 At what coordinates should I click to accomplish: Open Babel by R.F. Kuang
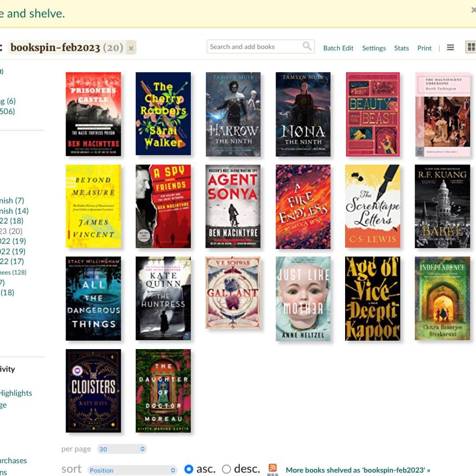pos(443,206)
